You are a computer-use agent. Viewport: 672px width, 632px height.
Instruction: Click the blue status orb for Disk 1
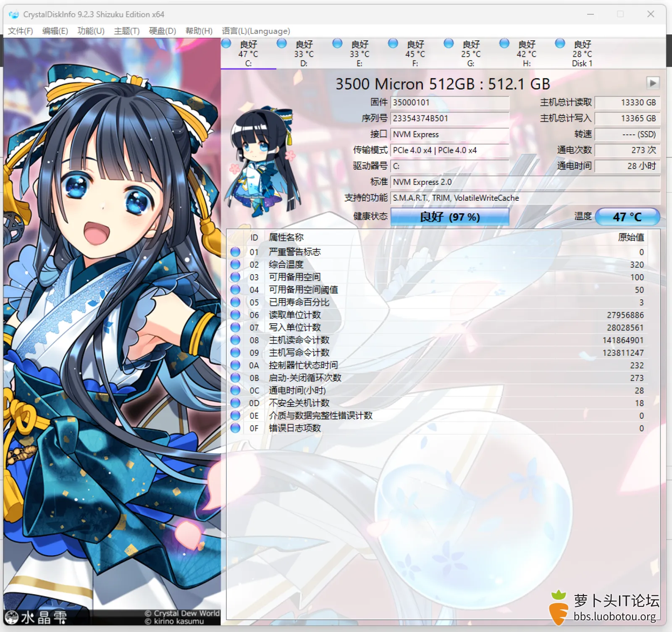tap(560, 43)
